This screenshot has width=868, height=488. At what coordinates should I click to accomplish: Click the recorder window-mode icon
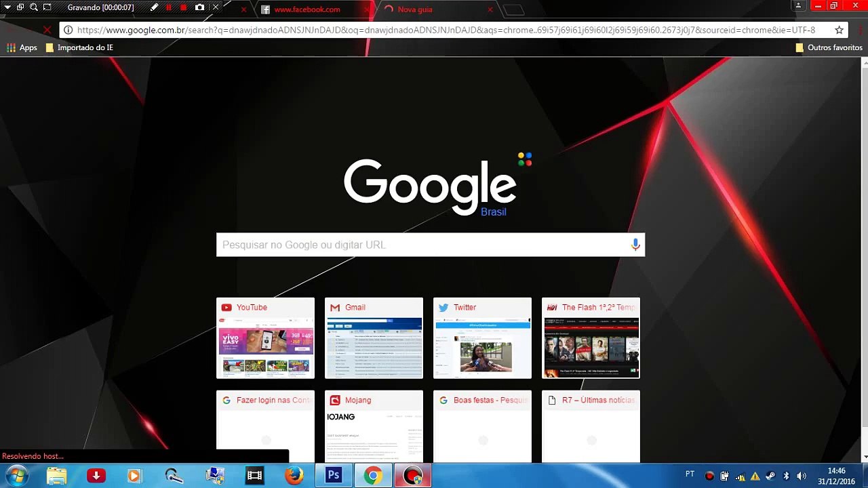(x=20, y=7)
